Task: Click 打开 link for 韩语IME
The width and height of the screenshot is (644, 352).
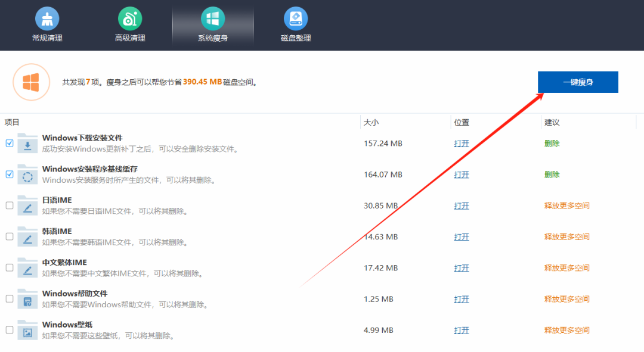Action: (461, 237)
